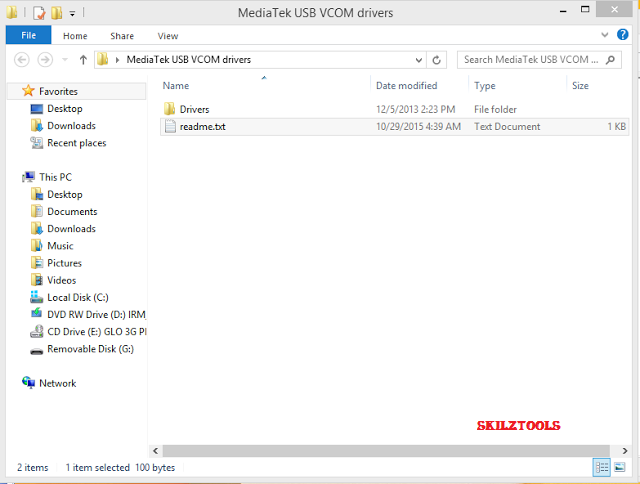This screenshot has width=640, height=484.
Task: Select Network in the navigation pane
Action: [x=57, y=383]
